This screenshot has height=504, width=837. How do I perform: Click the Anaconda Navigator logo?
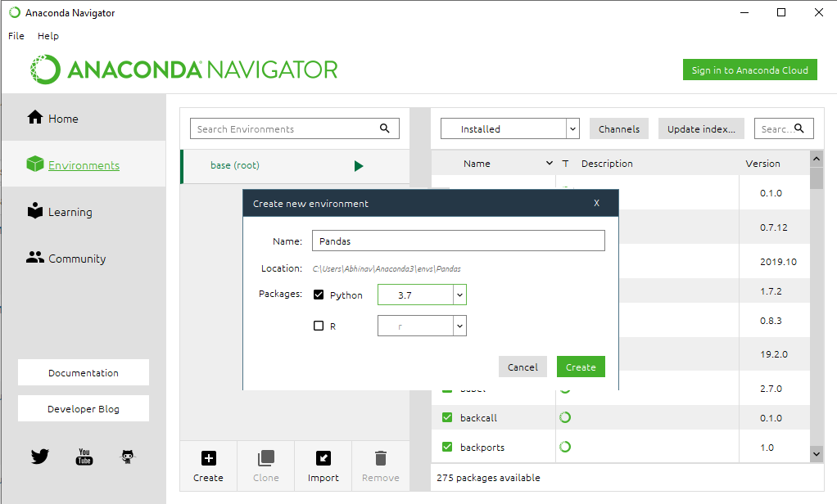pyautogui.click(x=183, y=70)
